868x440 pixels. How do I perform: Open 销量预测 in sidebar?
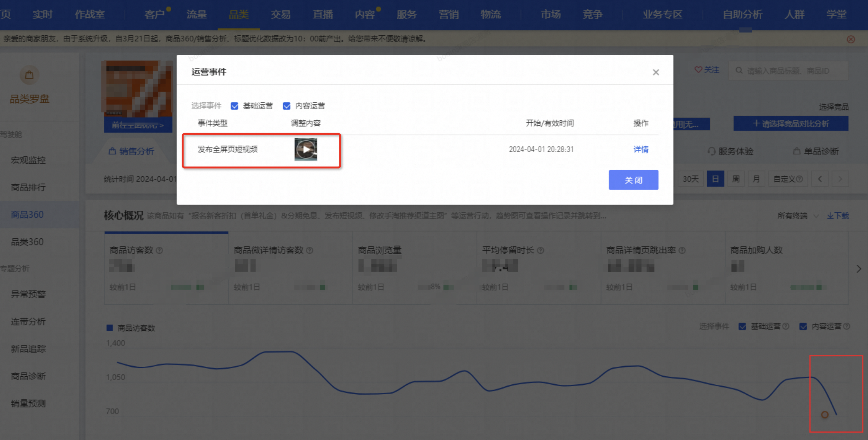pos(28,404)
